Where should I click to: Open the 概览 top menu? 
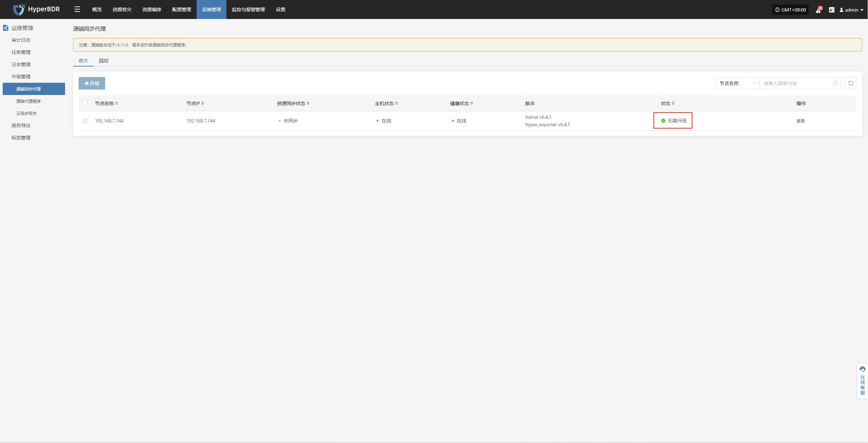pyautogui.click(x=97, y=9)
